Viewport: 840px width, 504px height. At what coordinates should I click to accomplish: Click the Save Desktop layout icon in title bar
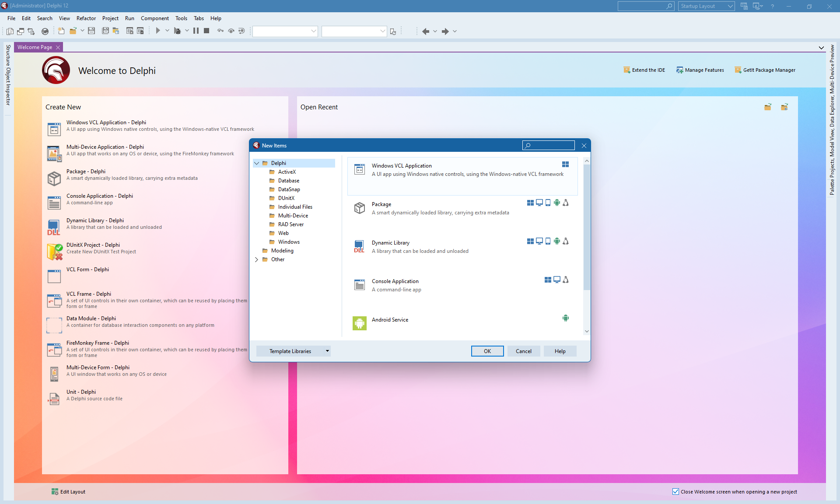tap(744, 6)
